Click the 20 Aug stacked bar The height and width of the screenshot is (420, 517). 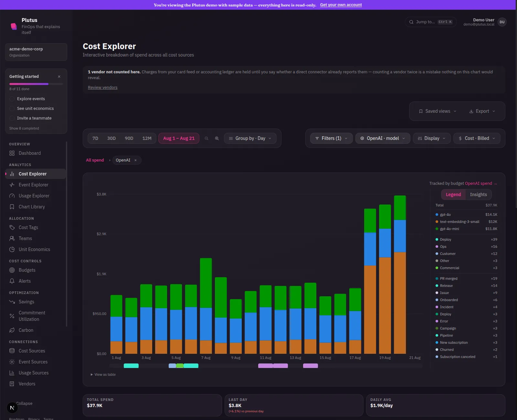(x=400, y=275)
